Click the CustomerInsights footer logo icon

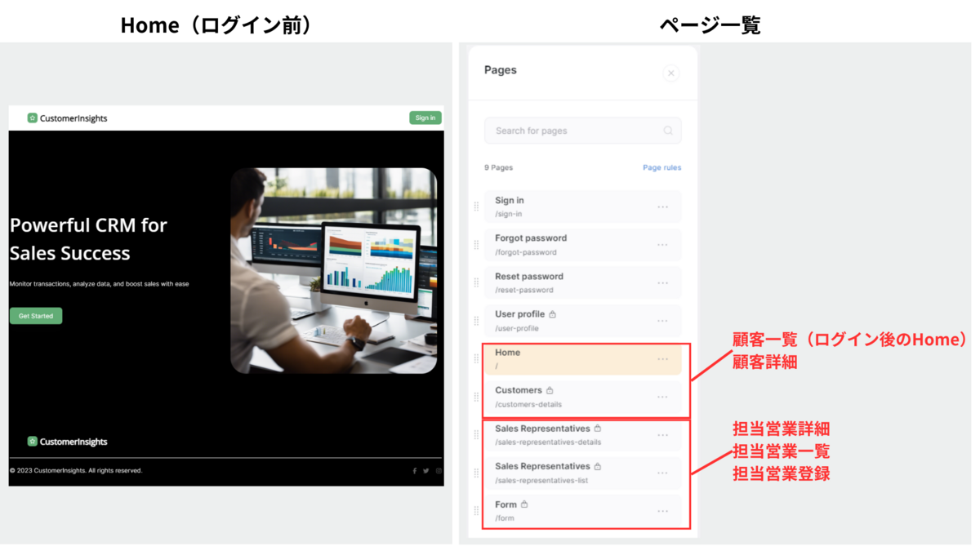click(32, 441)
